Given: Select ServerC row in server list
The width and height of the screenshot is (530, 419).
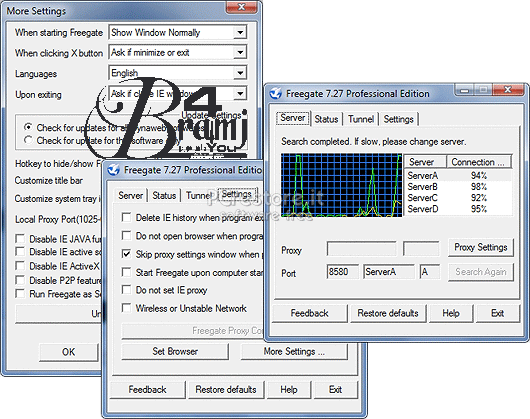Looking at the screenshot, I should [x=458, y=198].
